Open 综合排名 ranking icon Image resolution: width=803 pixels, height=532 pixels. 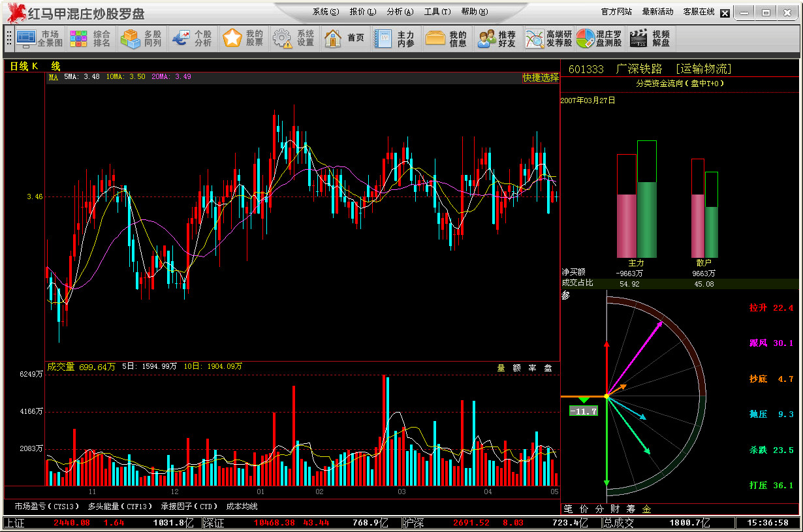pyautogui.click(x=91, y=39)
